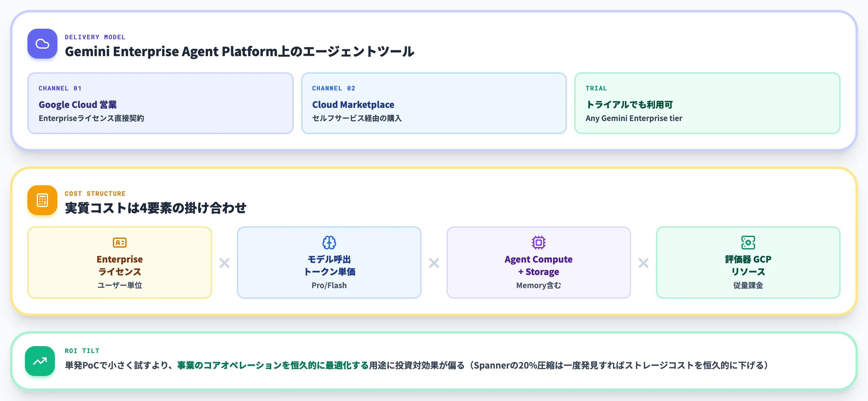This screenshot has width=868, height=401.
Task: Click the Memory含む subtitle
Action: 538,285
